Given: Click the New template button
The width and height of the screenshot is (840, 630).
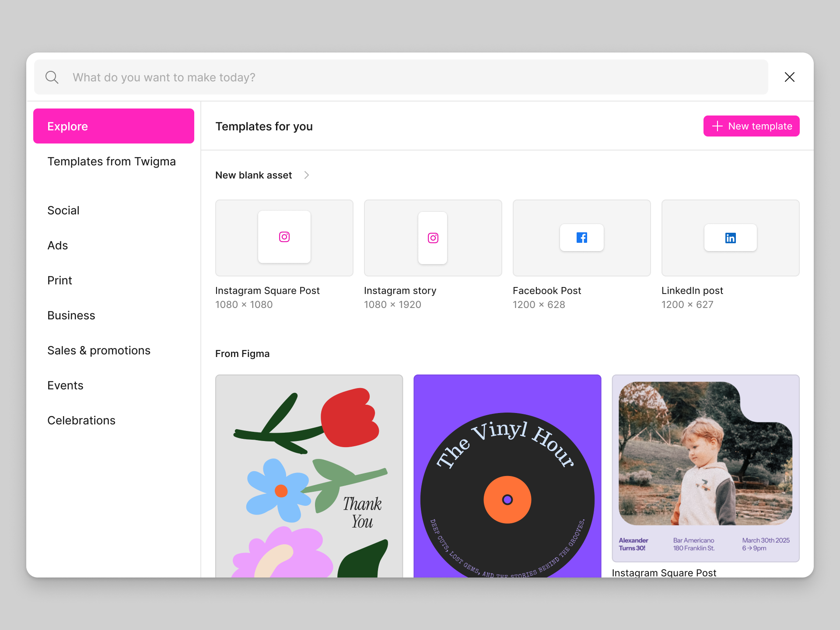Looking at the screenshot, I should pos(751,126).
